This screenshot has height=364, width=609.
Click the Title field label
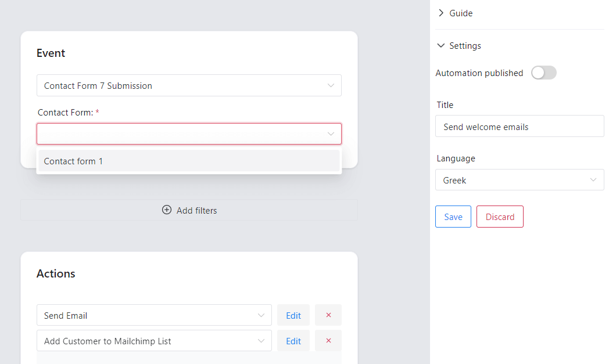click(x=445, y=104)
